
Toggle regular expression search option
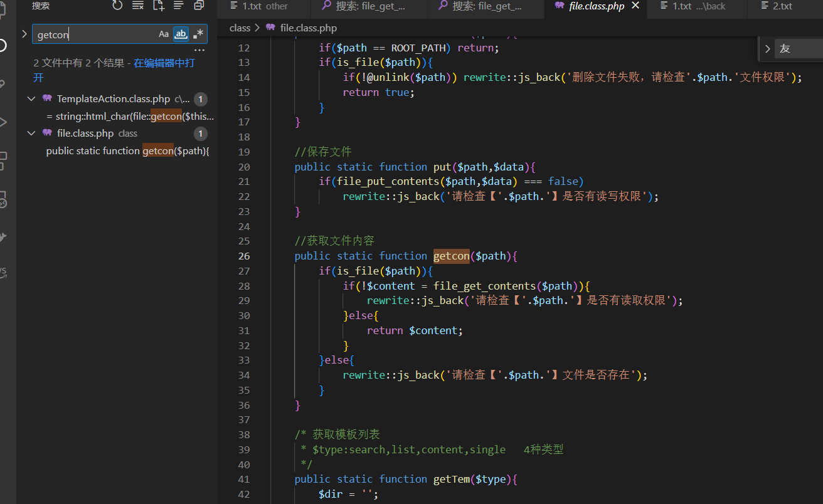(x=198, y=34)
